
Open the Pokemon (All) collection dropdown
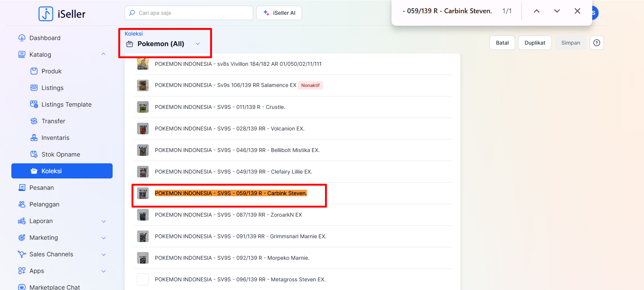(x=198, y=44)
